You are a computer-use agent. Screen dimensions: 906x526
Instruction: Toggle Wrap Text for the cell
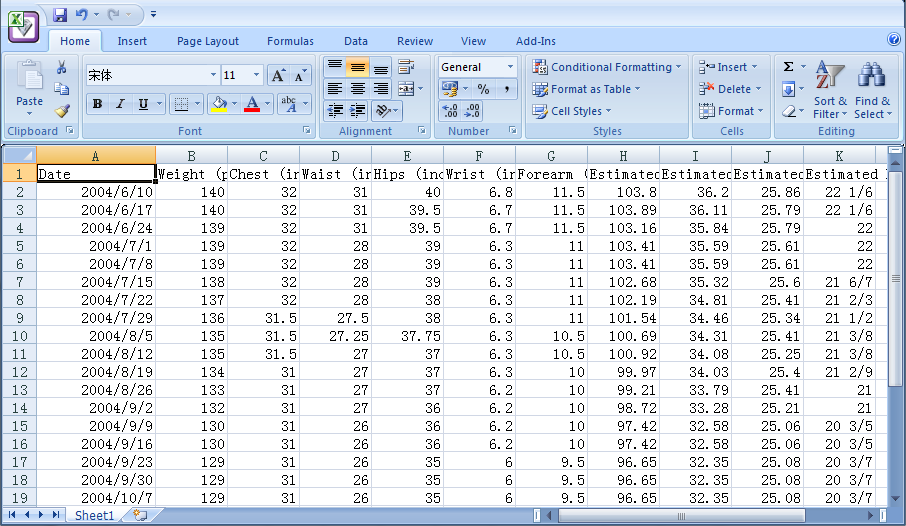(406, 67)
